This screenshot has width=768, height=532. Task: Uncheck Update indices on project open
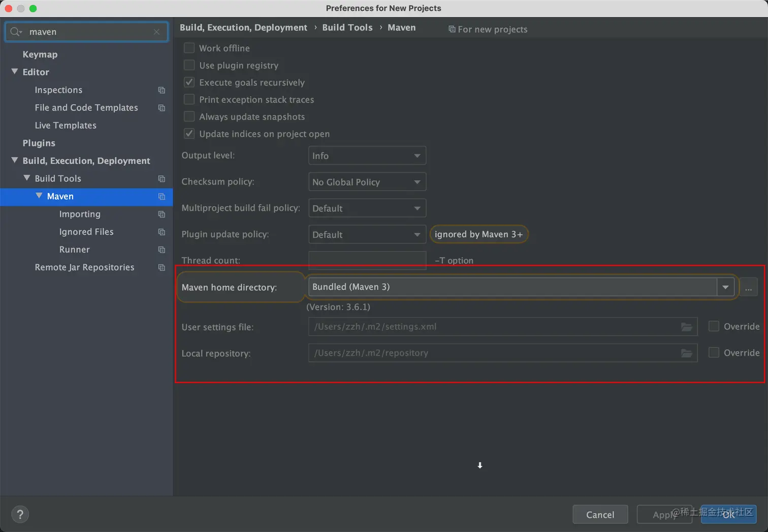coord(189,134)
